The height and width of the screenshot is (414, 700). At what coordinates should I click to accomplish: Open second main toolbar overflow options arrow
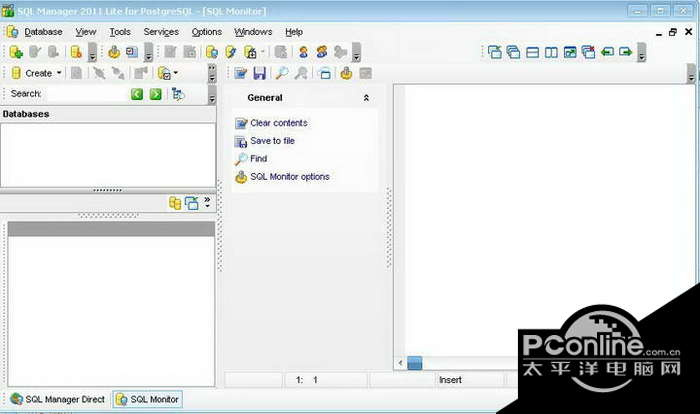pos(149,52)
